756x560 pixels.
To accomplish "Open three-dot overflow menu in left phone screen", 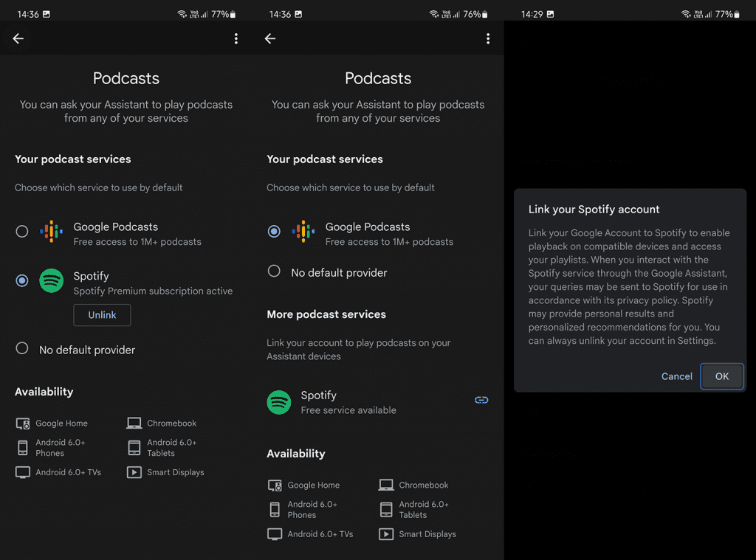I will point(236,38).
